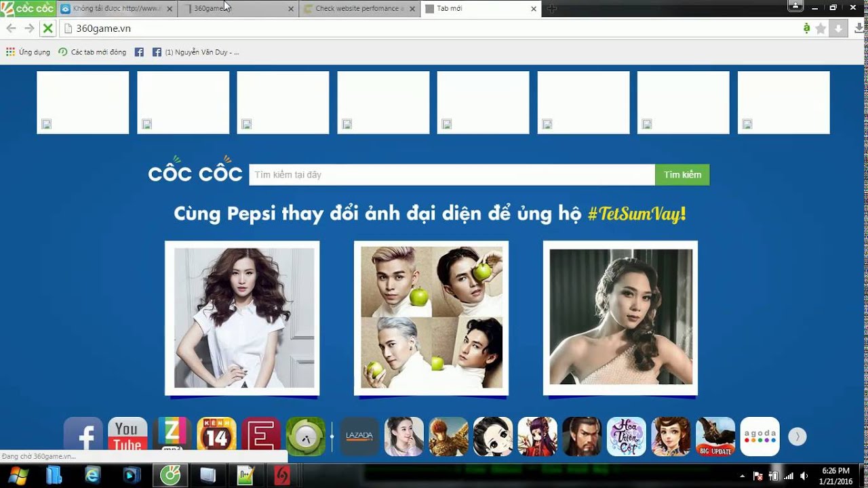868x488 pixels.
Task: Focus the Cốc Cốc search input field
Action: [x=452, y=175]
